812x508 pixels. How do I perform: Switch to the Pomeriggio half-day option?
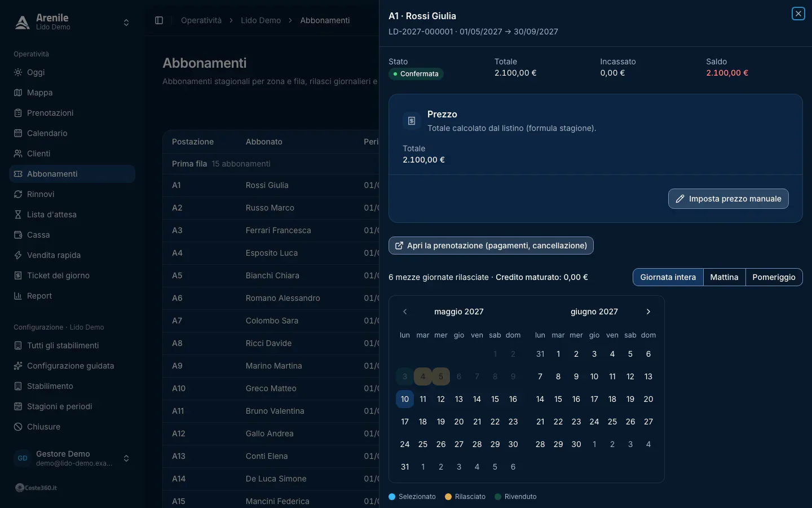click(x=774, y=277)
